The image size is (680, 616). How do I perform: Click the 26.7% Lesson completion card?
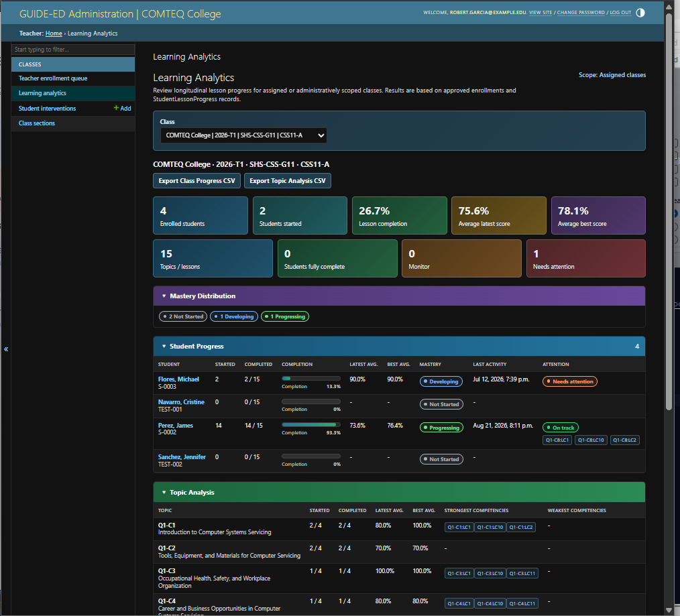click(400, 216)
